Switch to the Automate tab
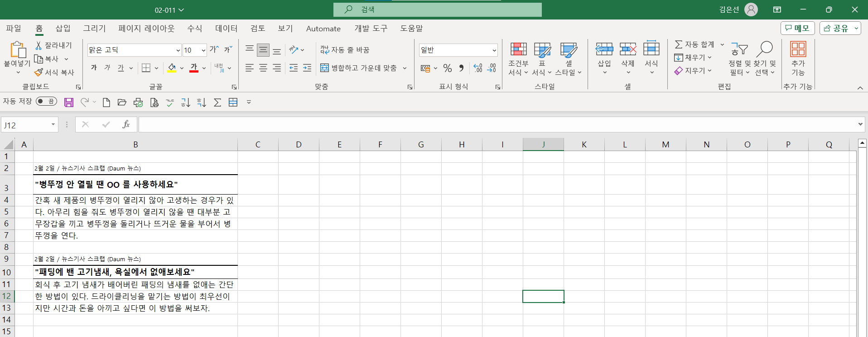This screenshot has height=337, width=868. pos(323,29)
